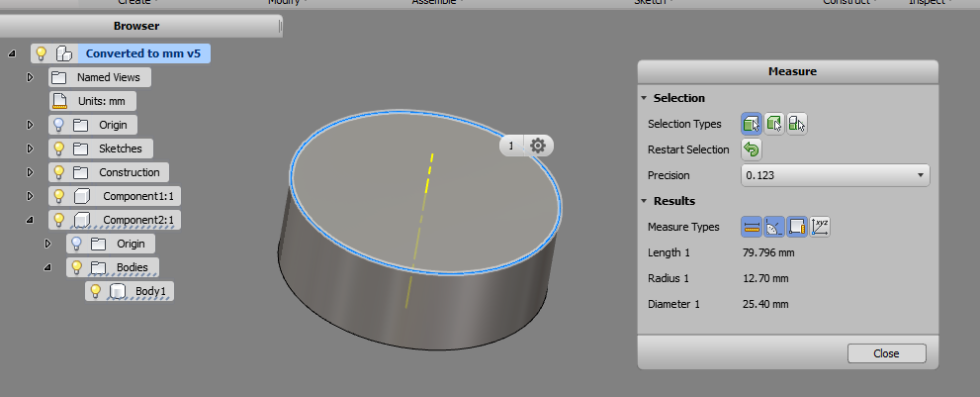Expand the top-level Origin folder
This screenshot has width=980, height=397.
point(30,125)
